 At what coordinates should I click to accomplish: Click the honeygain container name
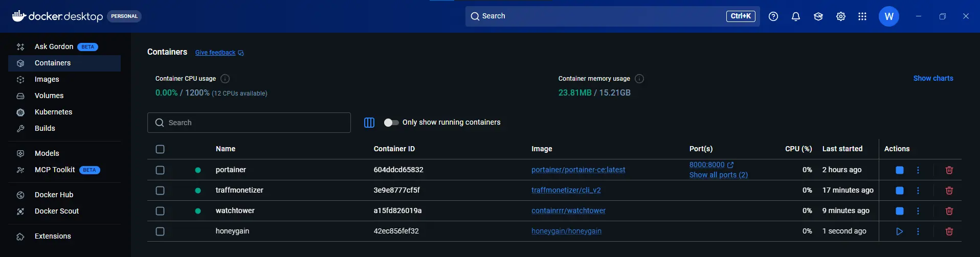[232, 231]
